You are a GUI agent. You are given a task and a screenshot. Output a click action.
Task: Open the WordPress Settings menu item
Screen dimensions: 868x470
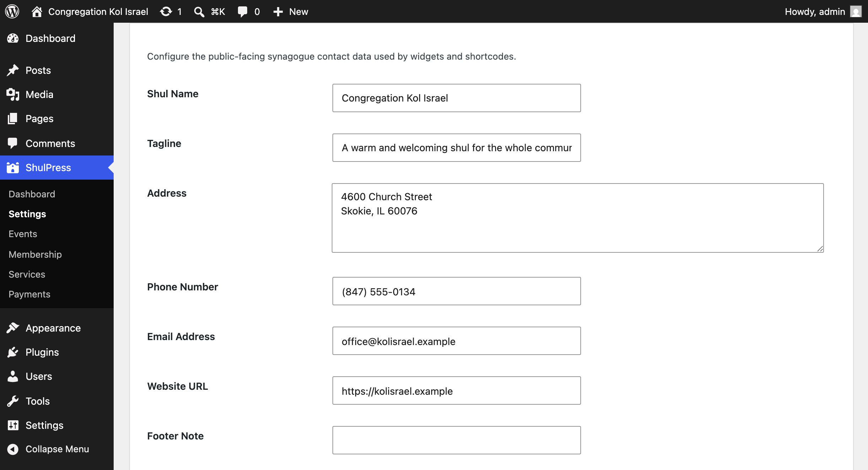57,425
